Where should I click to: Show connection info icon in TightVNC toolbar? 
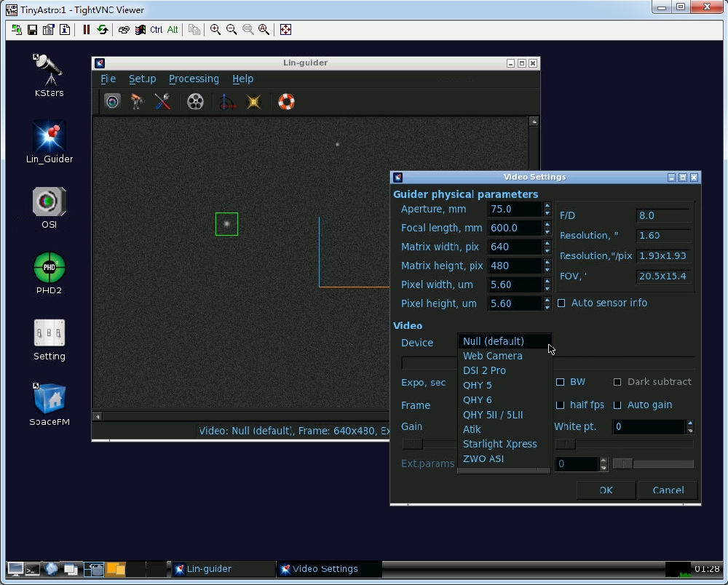pos(65,30)
